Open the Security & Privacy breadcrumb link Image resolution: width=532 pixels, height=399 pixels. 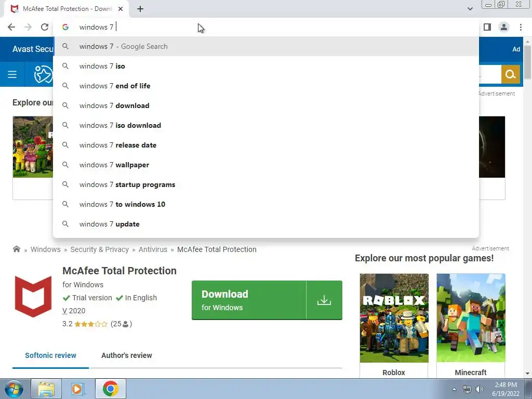[x=99, y=249]
